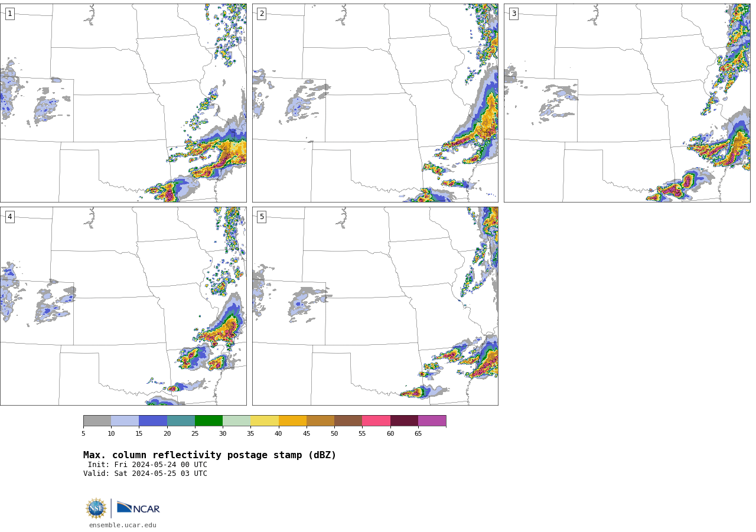756x532 pixels.
Task: Click the colorbar tick label 50
Action: [334, 434]
